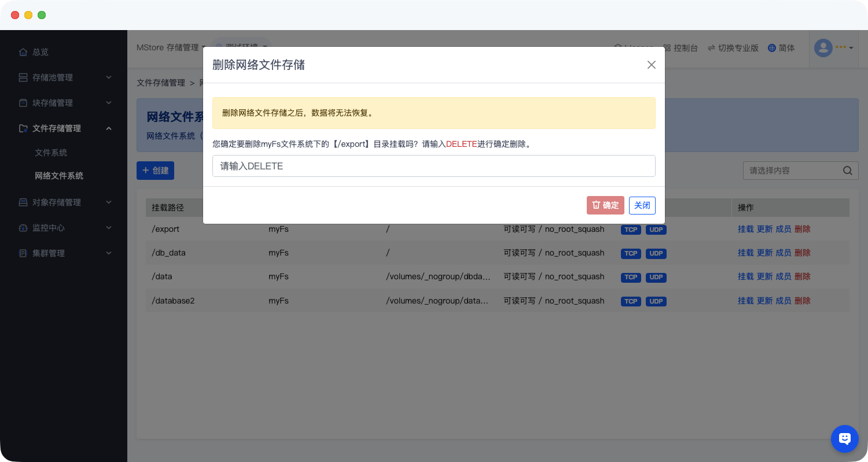Screen dimensions: 868x462
Task: Click the 切换专业版 link in header
Action: (x=733, y=48)
